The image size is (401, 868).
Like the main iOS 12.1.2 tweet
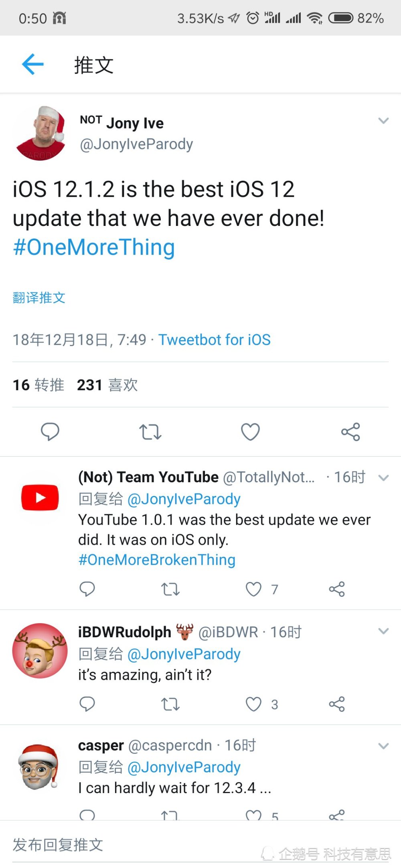point(250,432)
